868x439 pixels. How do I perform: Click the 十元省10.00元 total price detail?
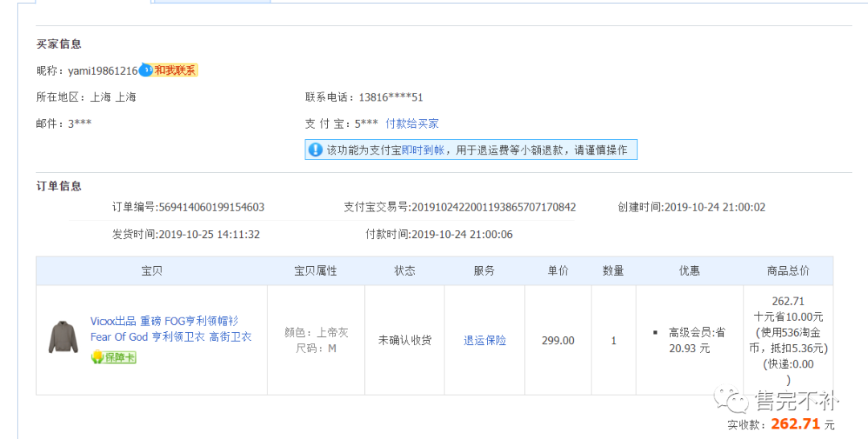(x=788, y=318)
